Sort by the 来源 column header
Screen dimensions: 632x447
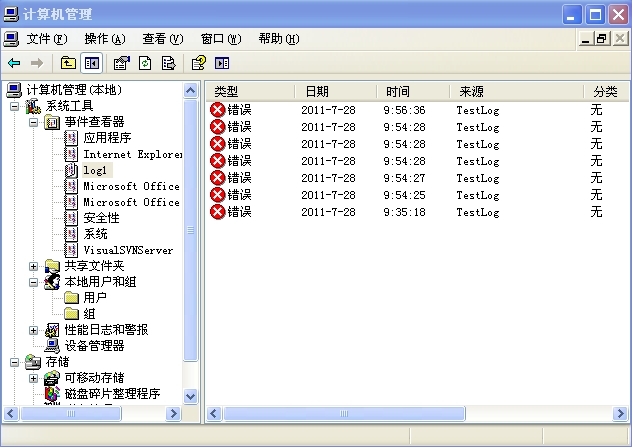click(x=516, y=91)
